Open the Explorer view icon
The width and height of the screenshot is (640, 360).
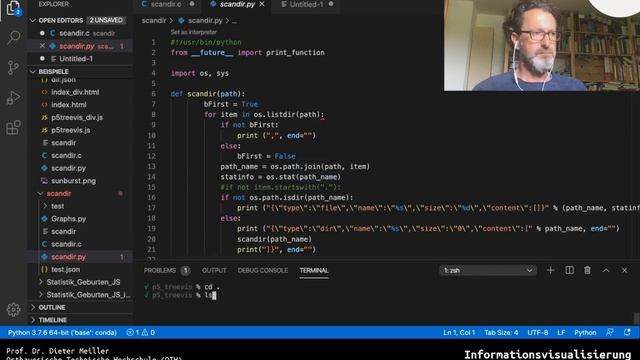pos(13,7)
